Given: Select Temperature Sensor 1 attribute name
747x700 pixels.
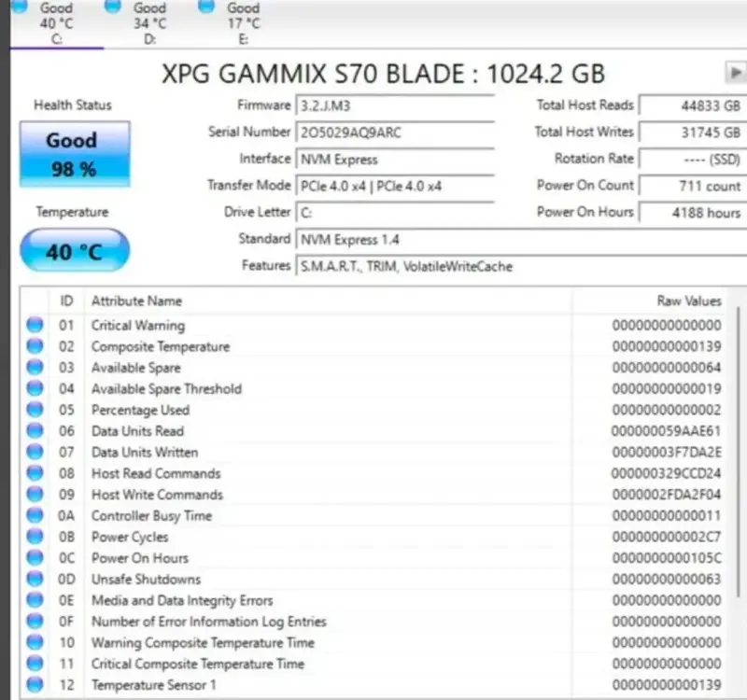Looking at the screenshot, I should click(x=154, y=685).
